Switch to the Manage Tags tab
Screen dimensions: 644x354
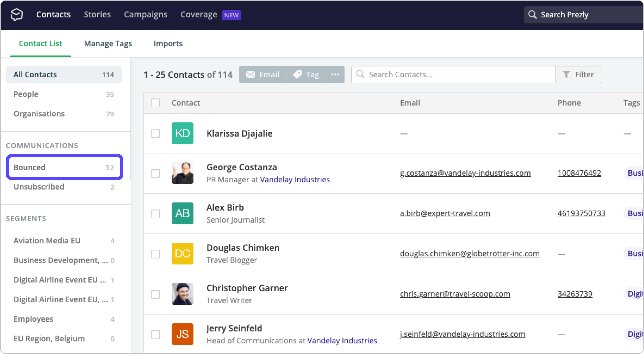click(108, 44)
